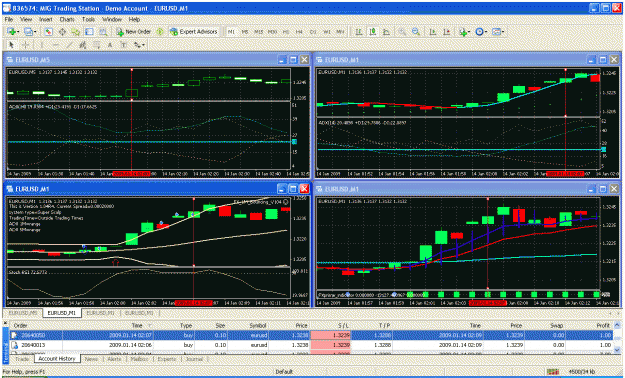Viewport: 625px width, 378px height.
Task: Expand the Indicators dropdown arrow
Action: tap(469, 32)
